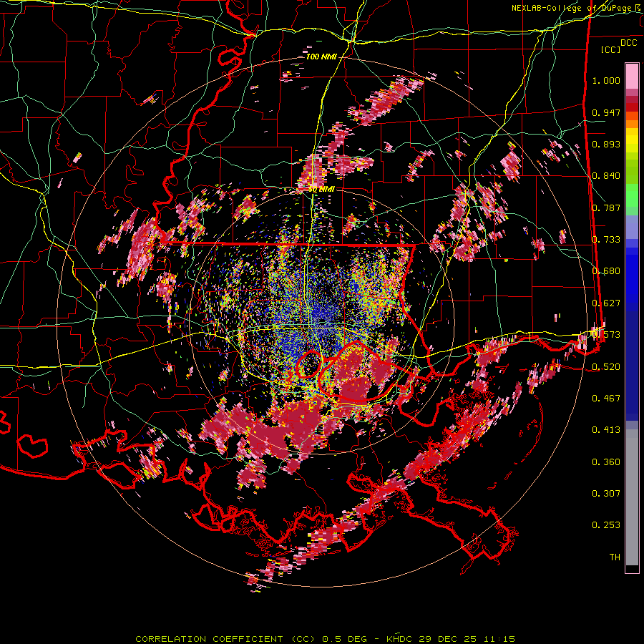Click the CORRELATION COEFFICIENT (CC) caption text

[225, 639]
